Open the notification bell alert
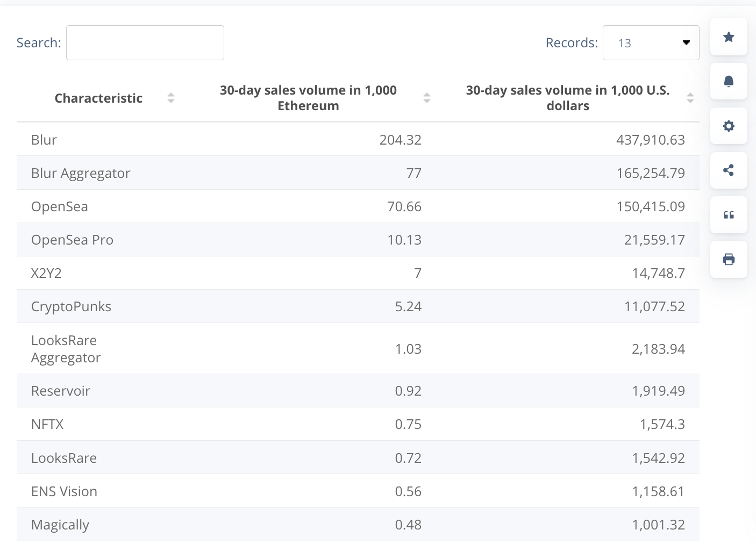Screen dimensions: 756x544 pos(729,81)
